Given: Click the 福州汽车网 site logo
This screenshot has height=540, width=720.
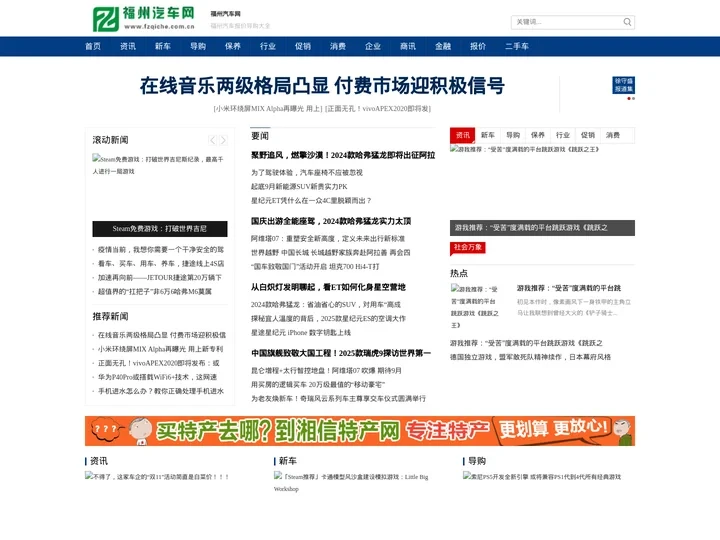Looking at the screenshot, I should tap(143, 18).
